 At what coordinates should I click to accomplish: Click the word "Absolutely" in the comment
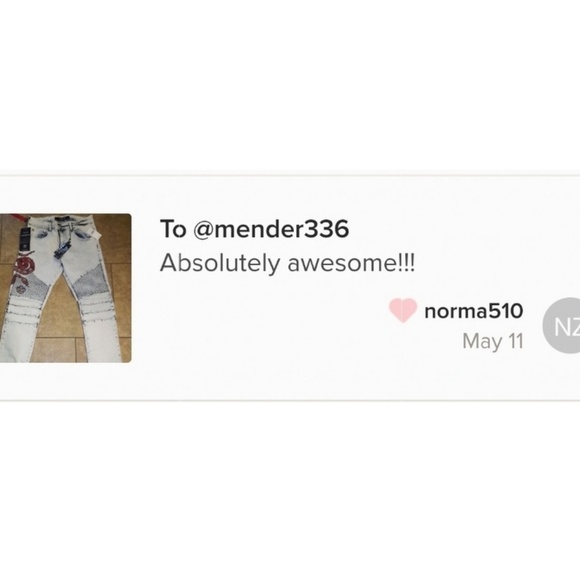220,264
